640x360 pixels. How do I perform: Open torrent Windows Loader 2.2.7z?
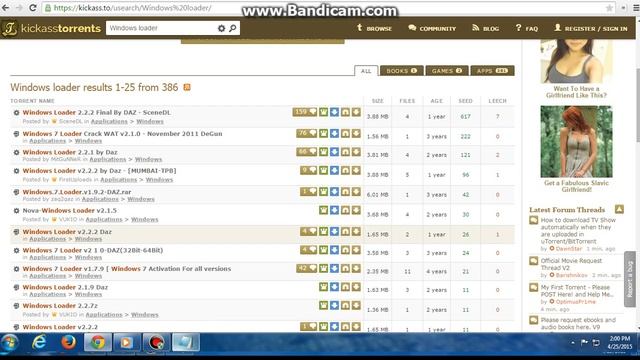point(60,306)
